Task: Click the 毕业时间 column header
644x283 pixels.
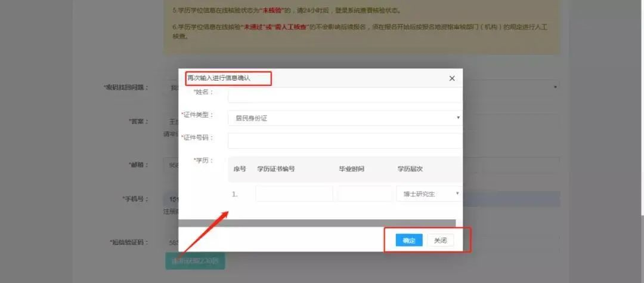Action: [351, 169]
